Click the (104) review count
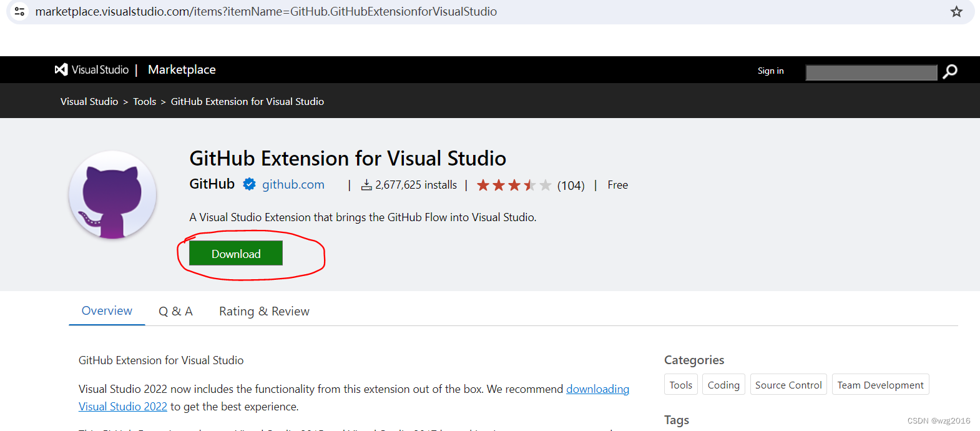 click(x=571, y=186)
